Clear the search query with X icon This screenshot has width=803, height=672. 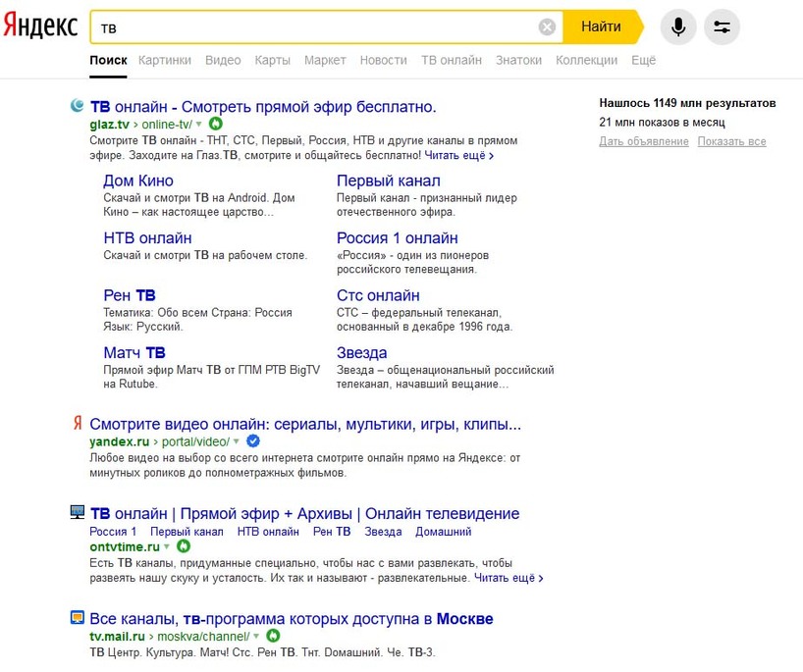(x=547, y=26)
